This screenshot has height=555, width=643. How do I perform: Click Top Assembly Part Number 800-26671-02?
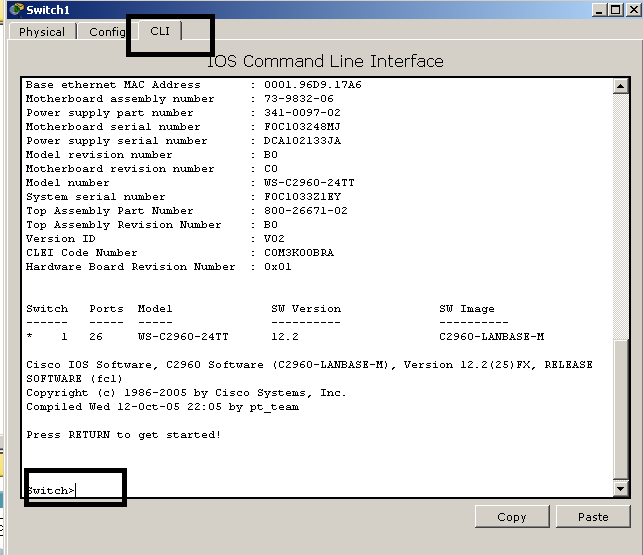tap(306, 211)
